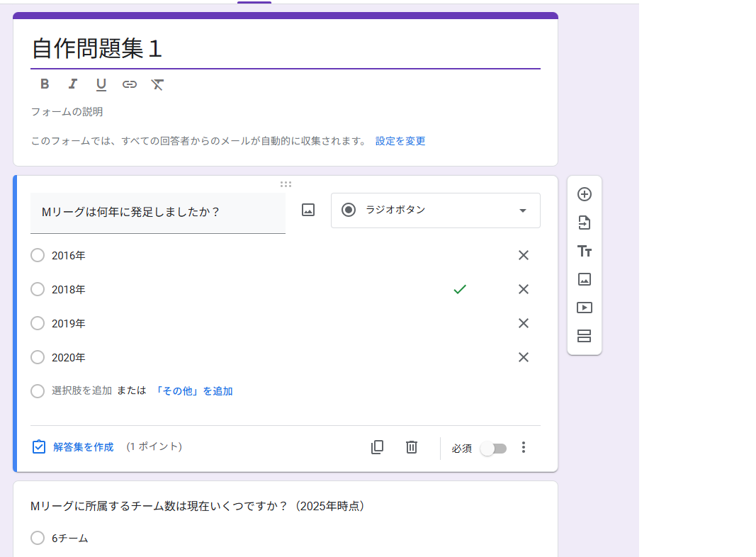Click the drag handle dots above the question
Image resolution: width=756 pixels, height=557 pixels.
286,184
